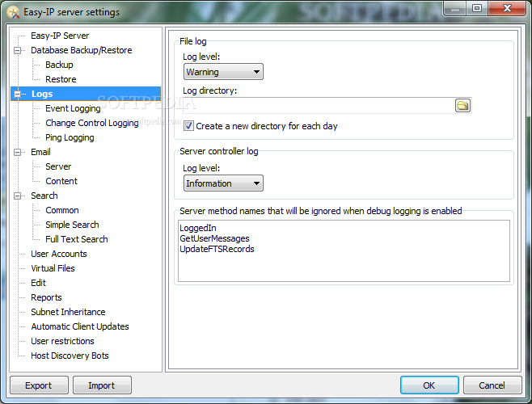Collapse the Logs tree node
532x404 pixels.
(x=17, y=94)
